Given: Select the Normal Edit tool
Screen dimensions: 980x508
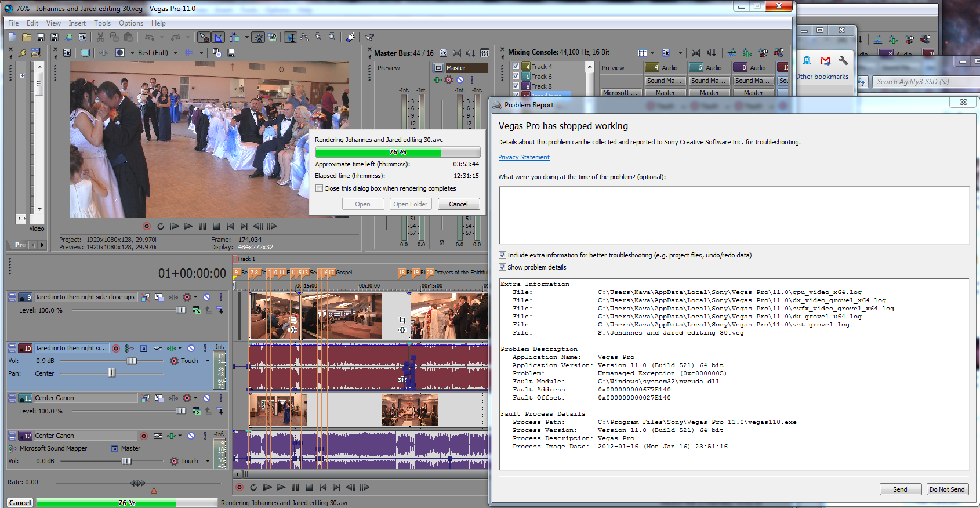Looking at the screenshot, I should 291,37.
